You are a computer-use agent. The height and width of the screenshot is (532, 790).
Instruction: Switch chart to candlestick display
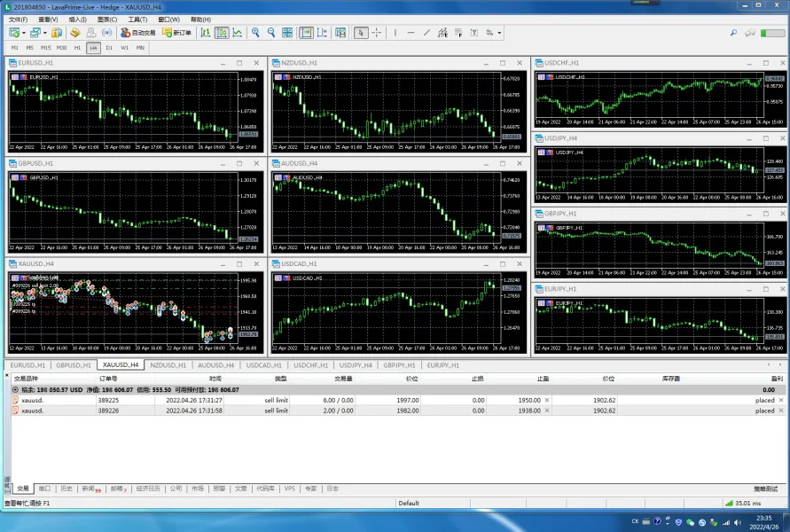coord(222,33)
